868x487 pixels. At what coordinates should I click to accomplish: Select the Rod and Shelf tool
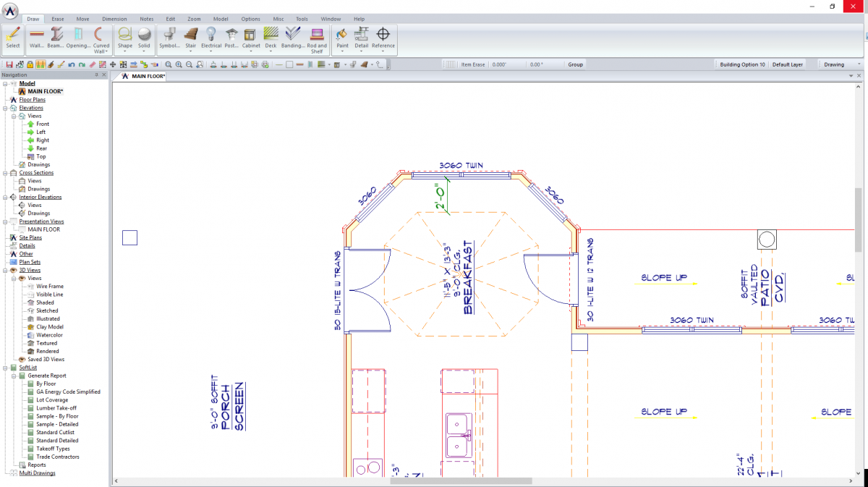pyautogui.click(x=318, y=36)
